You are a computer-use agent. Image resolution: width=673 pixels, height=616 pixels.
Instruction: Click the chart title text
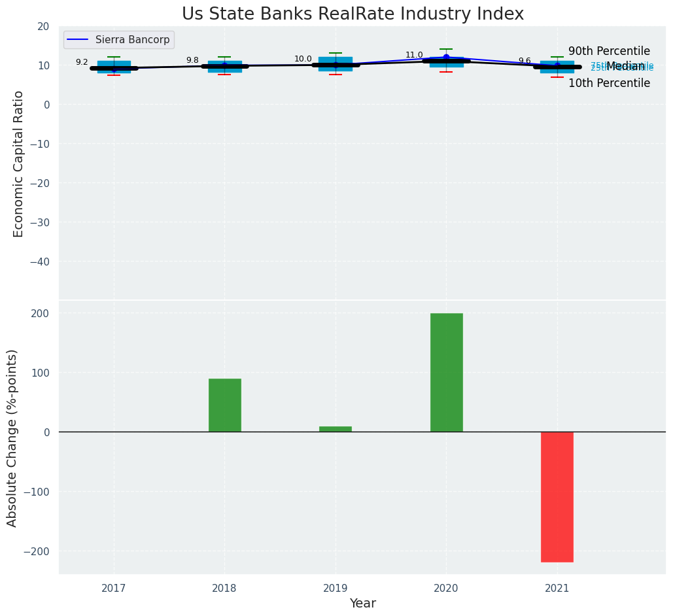353,14
